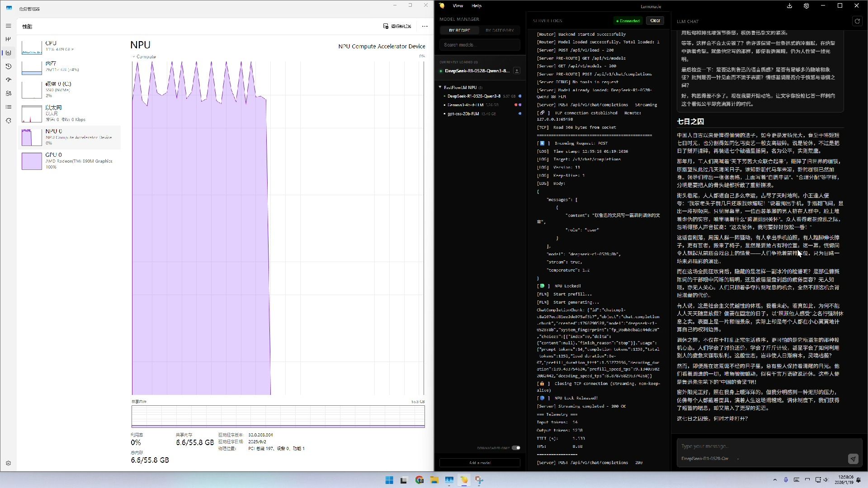
Task: Click the Lemonade lemon app logo
Action: click(x=442, y=6)
